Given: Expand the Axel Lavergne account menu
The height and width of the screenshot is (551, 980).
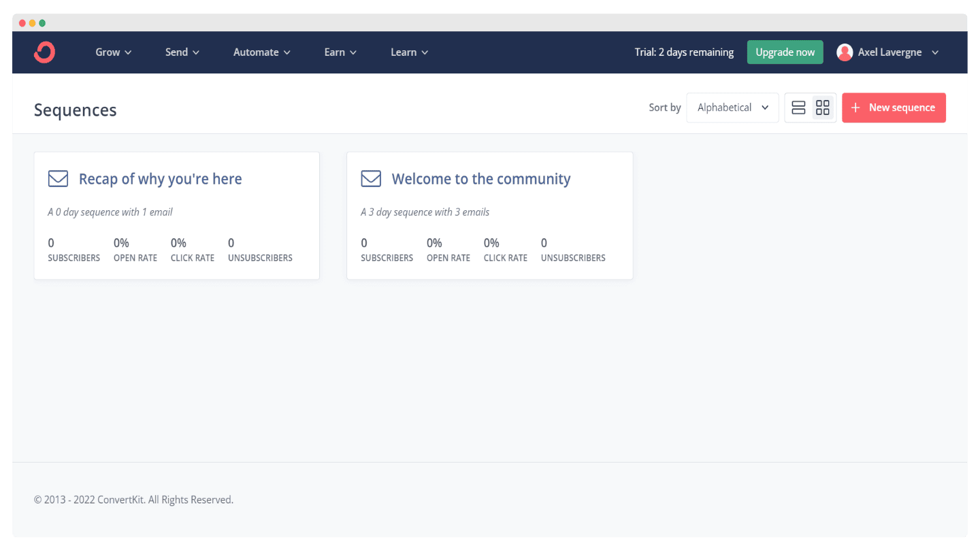Looking at the screenshot, I should 889,52.
